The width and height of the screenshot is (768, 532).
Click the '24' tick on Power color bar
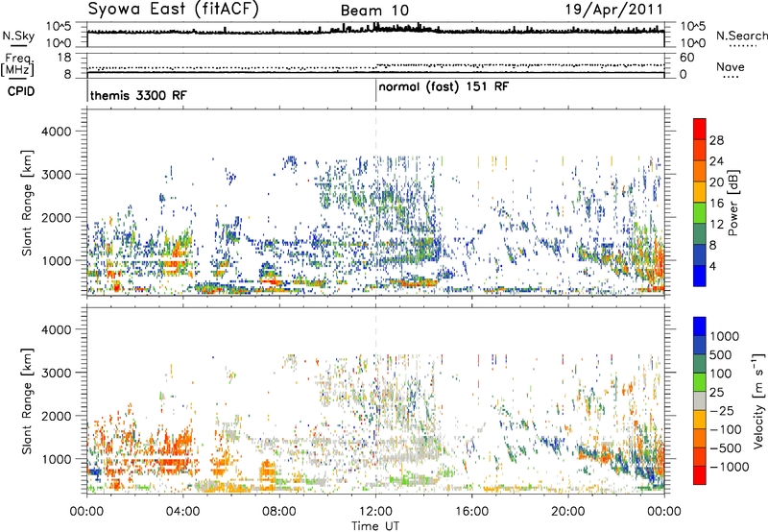(716, 161)
